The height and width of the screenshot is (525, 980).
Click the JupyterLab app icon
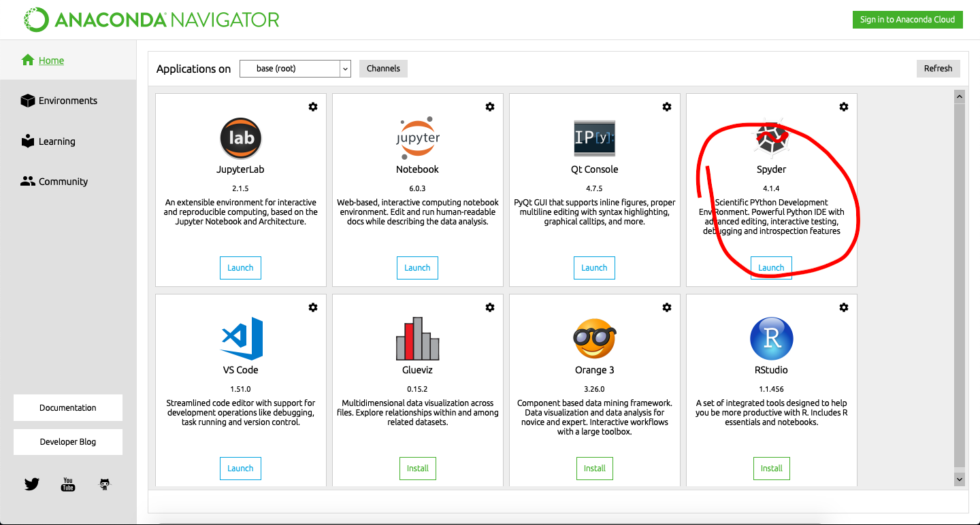[241, 138]
